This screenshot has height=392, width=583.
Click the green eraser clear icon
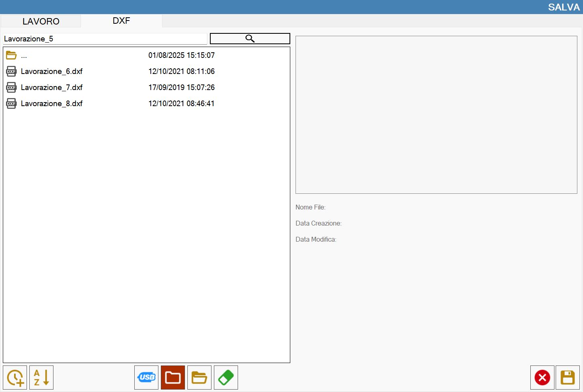(x=226, y=378)
